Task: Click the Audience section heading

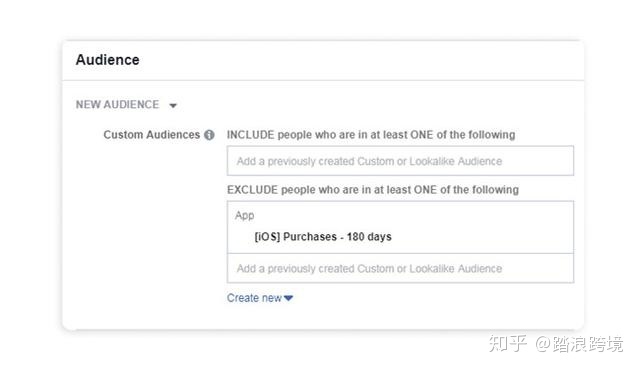Action: [x=108, y=60]
